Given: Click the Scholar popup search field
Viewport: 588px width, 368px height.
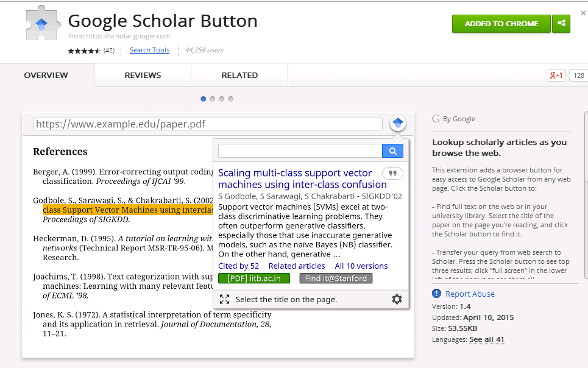Looking at the screenshot, I should click(x=300, y=151).
